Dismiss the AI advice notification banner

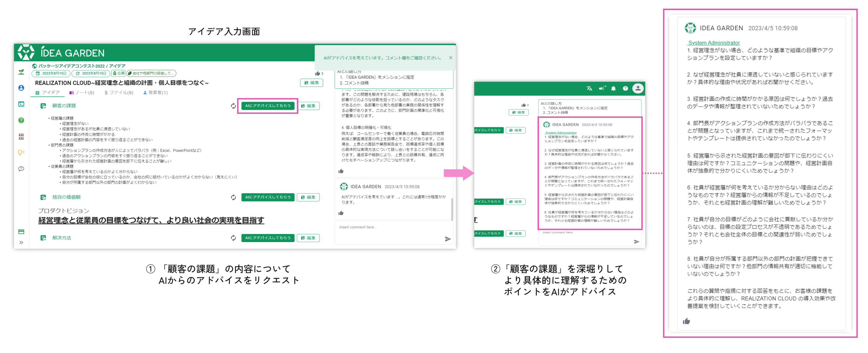(450, 58)
